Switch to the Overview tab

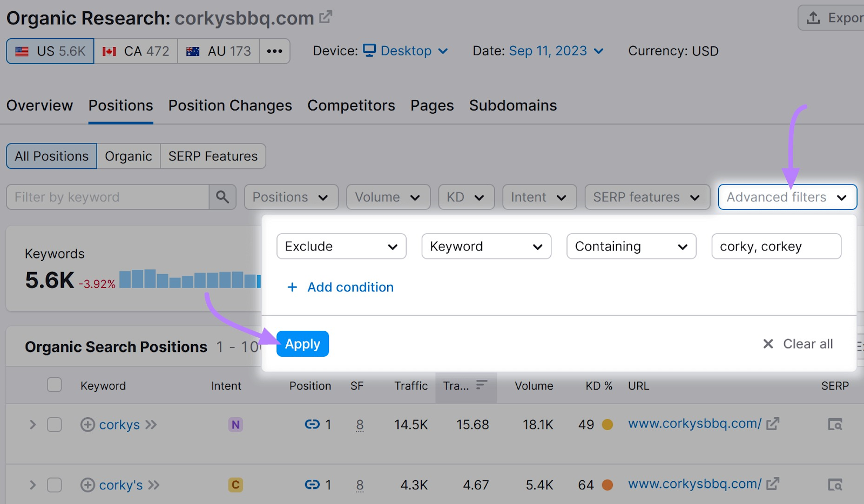coord(39,105)
